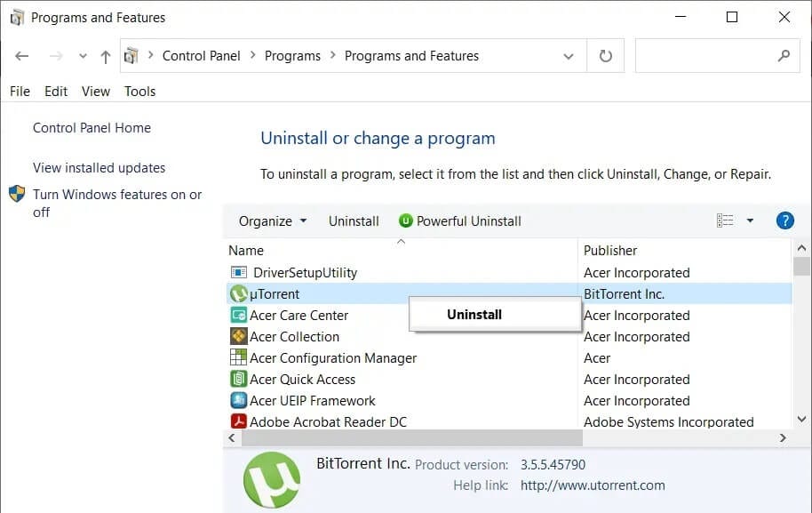The width and height of the screenshot is (812, 513).
Task: Select Acer Configuration Manager entry name
Action: click(333, 358)
